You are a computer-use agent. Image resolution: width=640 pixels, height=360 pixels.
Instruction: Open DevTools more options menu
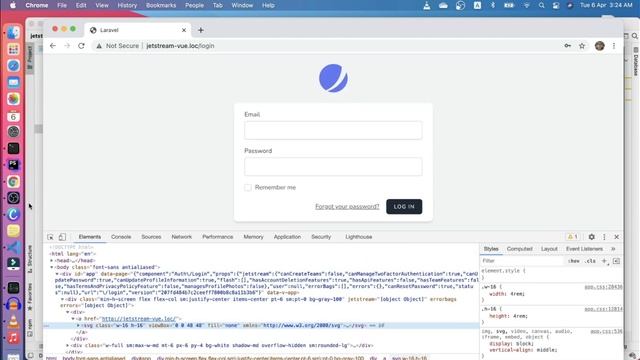click(x=604, y=237)
